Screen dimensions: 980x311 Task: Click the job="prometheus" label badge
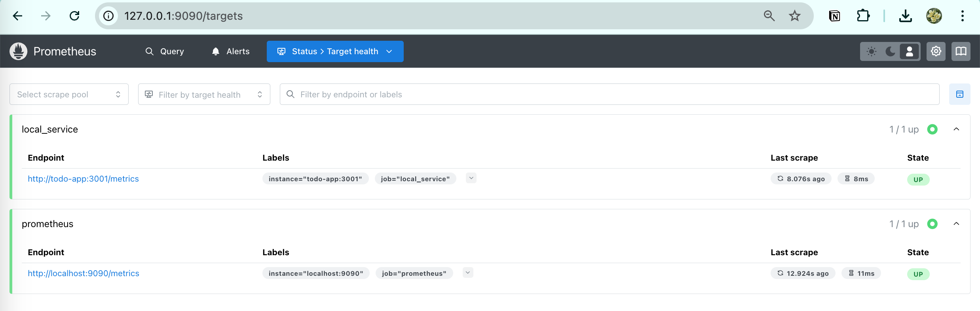pyautogui.click(x=414, y=273)
